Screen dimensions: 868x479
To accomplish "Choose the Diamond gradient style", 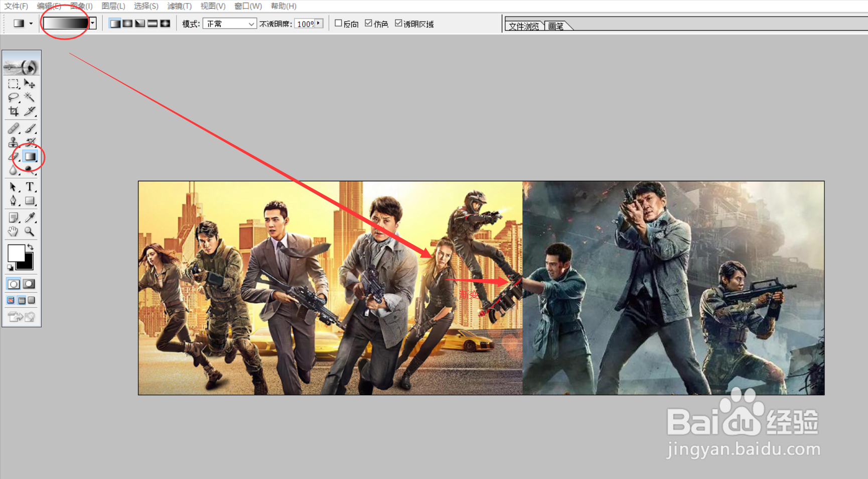I will 165,24.
